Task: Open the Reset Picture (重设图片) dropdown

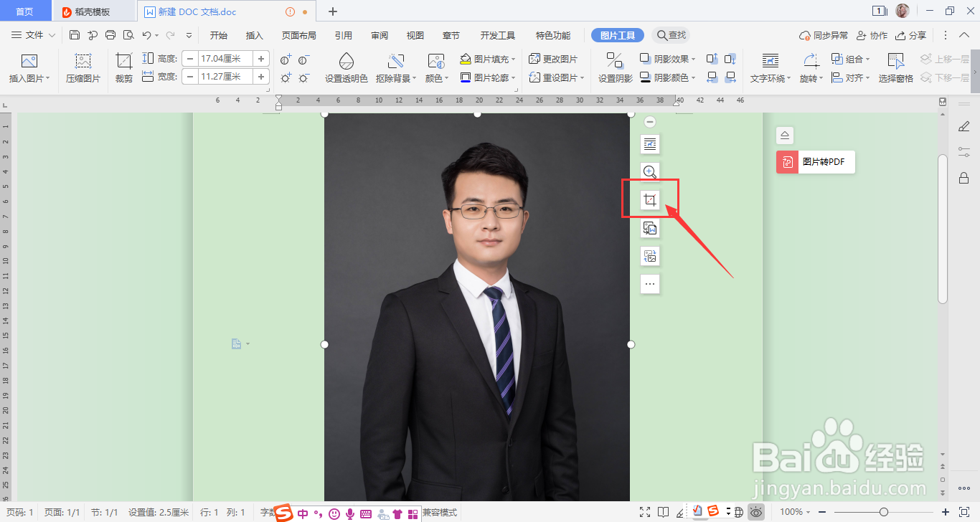Action: tap(557, 77)
